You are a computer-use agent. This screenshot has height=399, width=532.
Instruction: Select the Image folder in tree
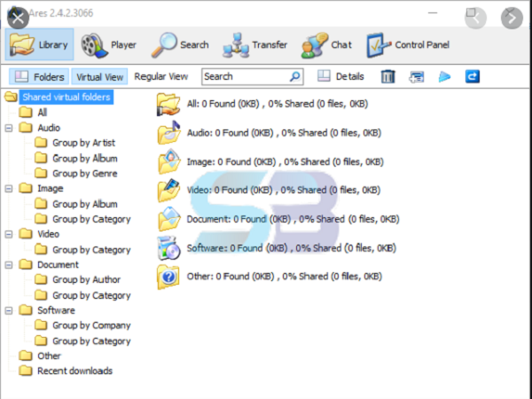click(x=51, y=189)
